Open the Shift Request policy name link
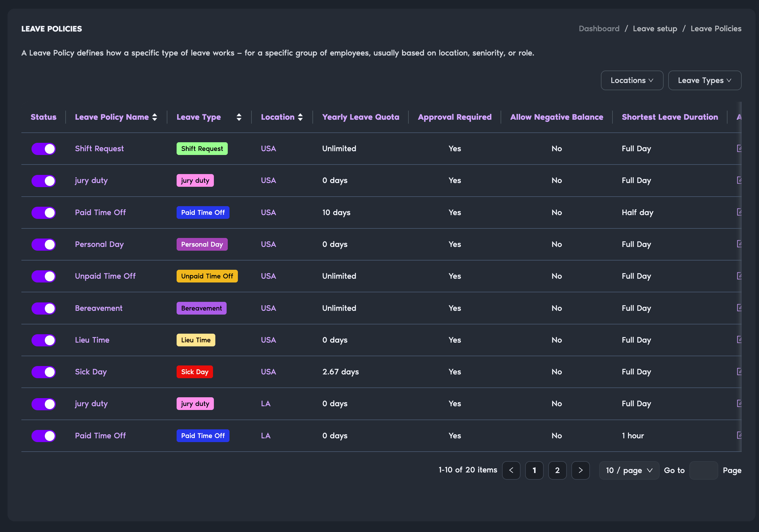The image size is (759, 532). [x=99, y=149]
